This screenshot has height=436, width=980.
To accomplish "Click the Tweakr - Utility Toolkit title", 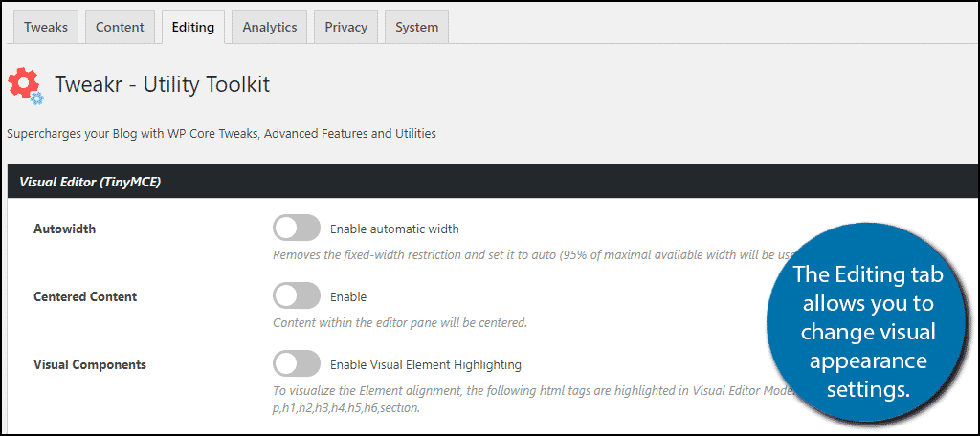I will tap(163, 84).
